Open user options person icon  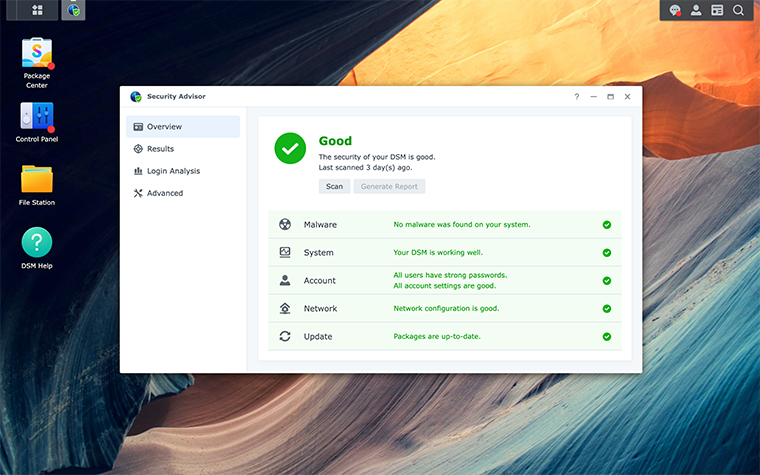click(x=696, y=10)
